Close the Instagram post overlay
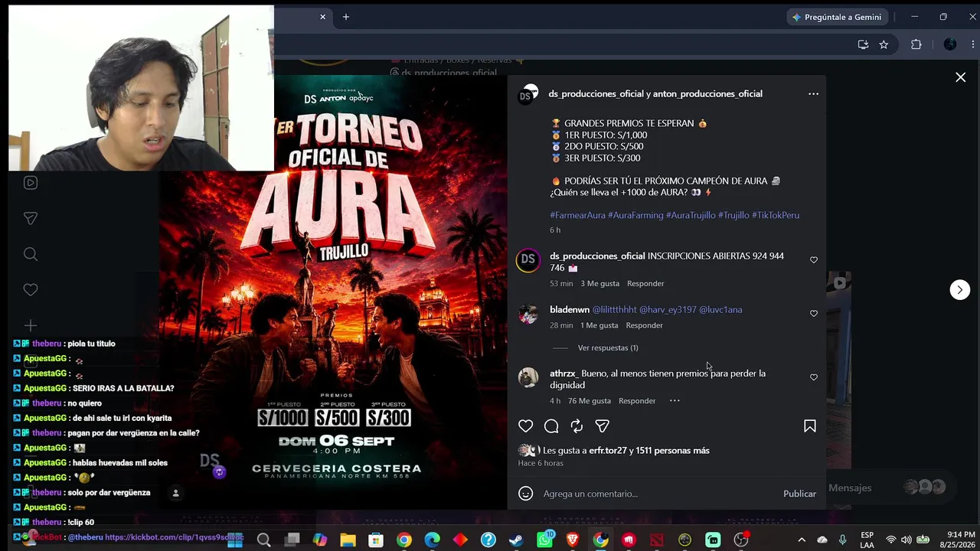Image resolution: width=980 pixels, height=551 pixels. [961, 77]
